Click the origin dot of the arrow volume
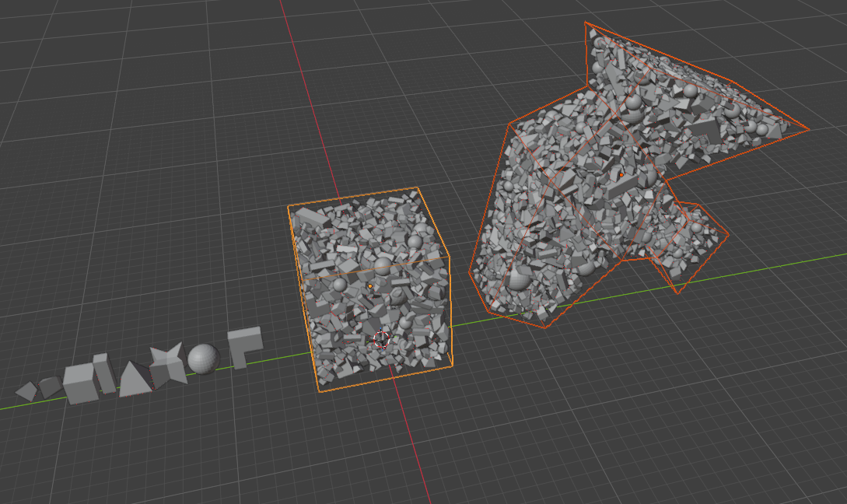847x504 pixels. [x=621, y=175]
